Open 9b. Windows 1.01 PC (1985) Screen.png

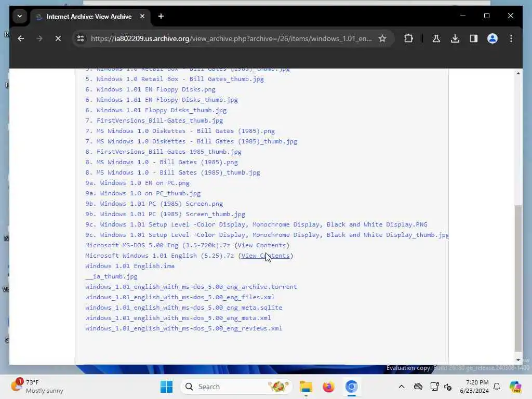point(154,204)
